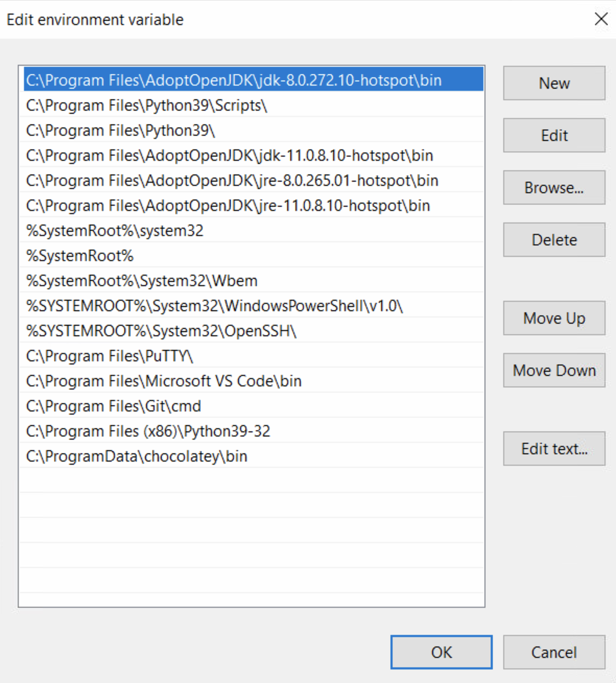Screen dimensions: 616x683
Task: Select the jdk-11.0.8.10-hotspot\bin entry
Action: [x=230, y=156]
